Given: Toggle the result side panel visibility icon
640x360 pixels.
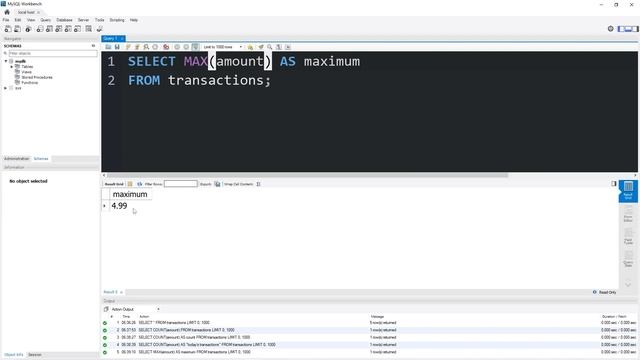Looking at the screenshot, I should pos(613,184).
